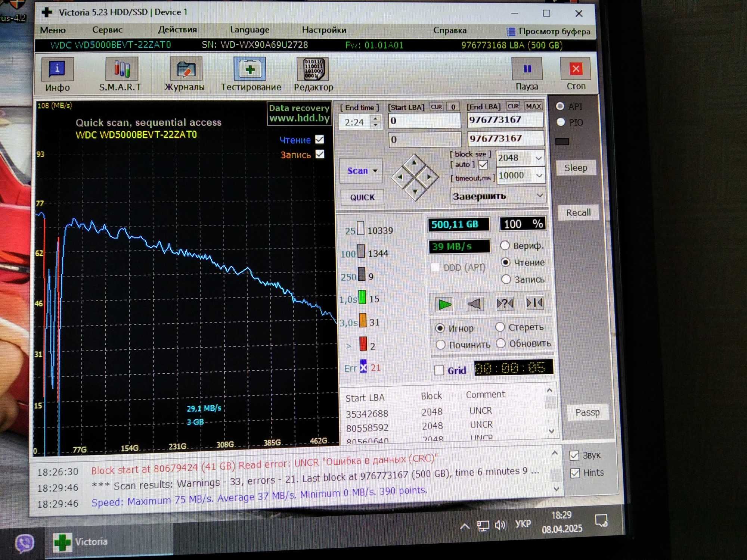This screenshot has width=747, height=560.
Task: Click the Sleep button
Action: pos(575,168)
